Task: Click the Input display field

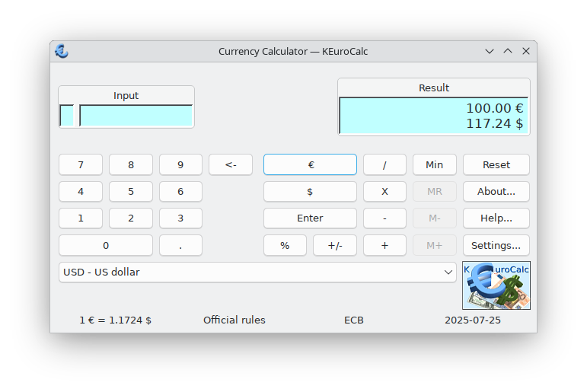Action: 136,116
